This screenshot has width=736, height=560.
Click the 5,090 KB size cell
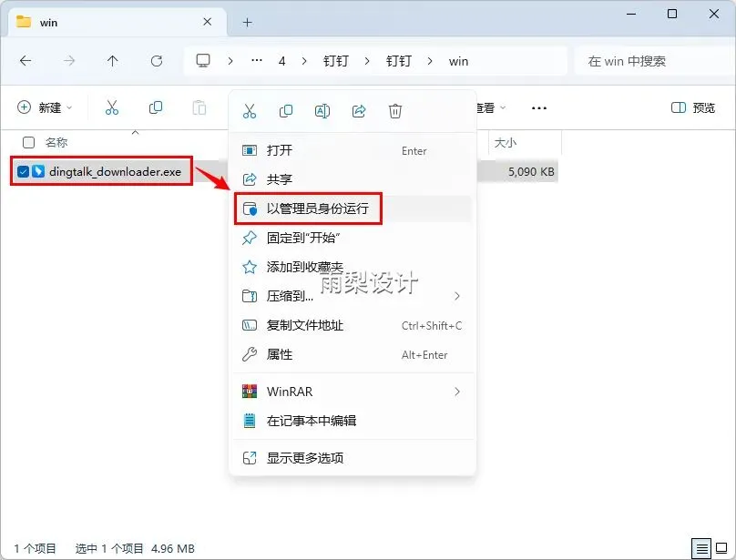(531, 171)
